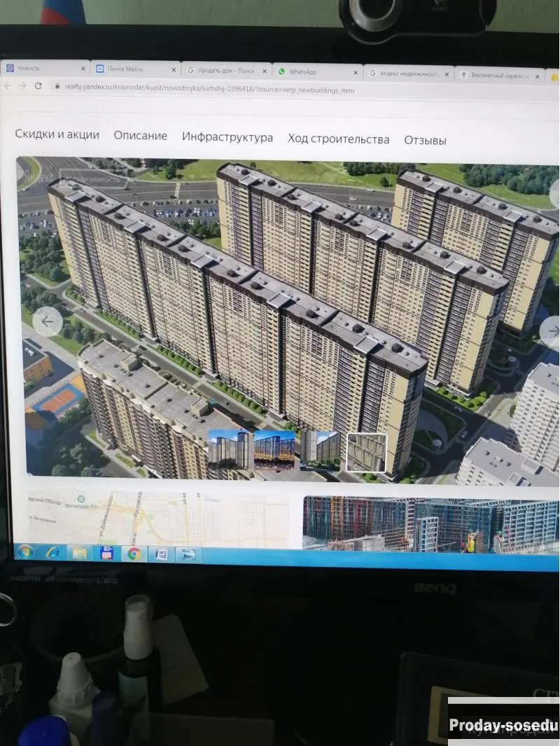Open the photo viewer taskbar icon
Image resolution: width=560 pixels, height=746 pixels.
coord(188,555)
